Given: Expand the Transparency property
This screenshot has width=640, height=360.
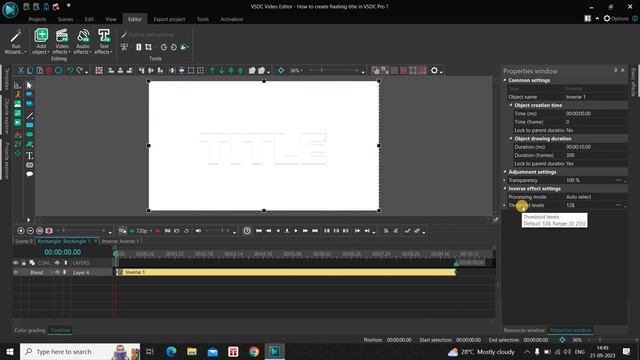Looking at the screenshot, I should [x=505, y=180].
